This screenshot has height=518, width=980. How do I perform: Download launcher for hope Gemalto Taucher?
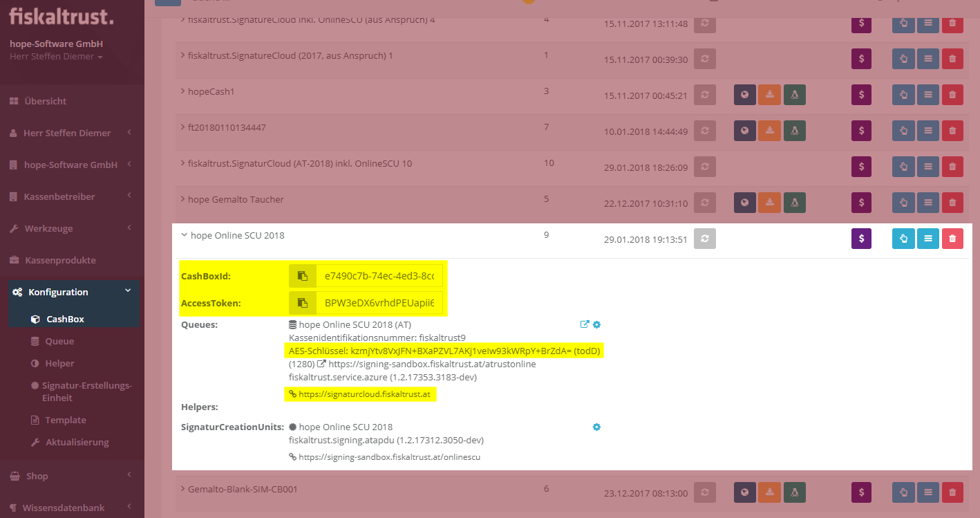[769, 203]
